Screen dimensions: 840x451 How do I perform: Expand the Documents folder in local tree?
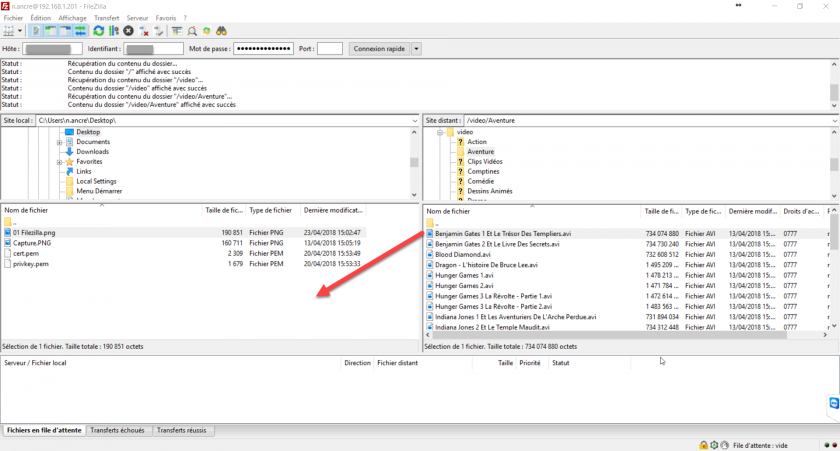point(59,142)
